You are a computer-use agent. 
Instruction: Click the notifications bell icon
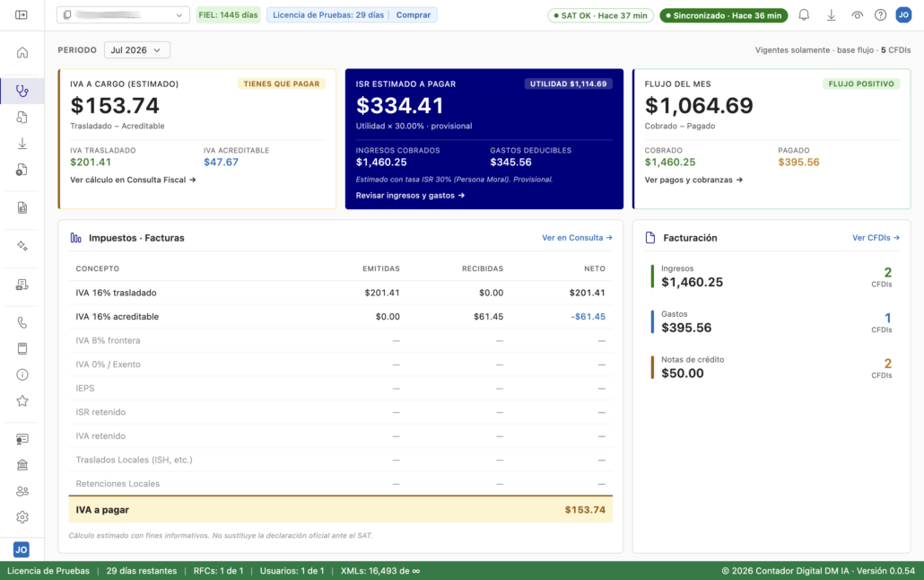(x=804, y=15)
